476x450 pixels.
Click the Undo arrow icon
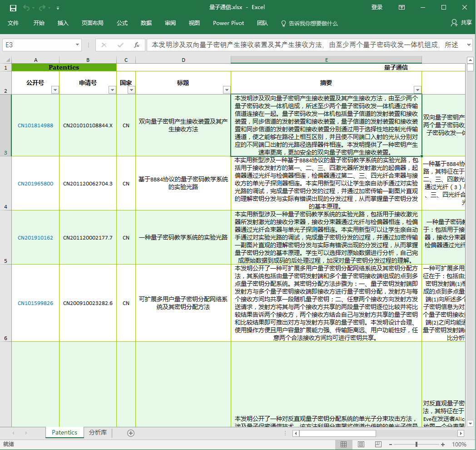pyautogui.click(x=26, y=8)
